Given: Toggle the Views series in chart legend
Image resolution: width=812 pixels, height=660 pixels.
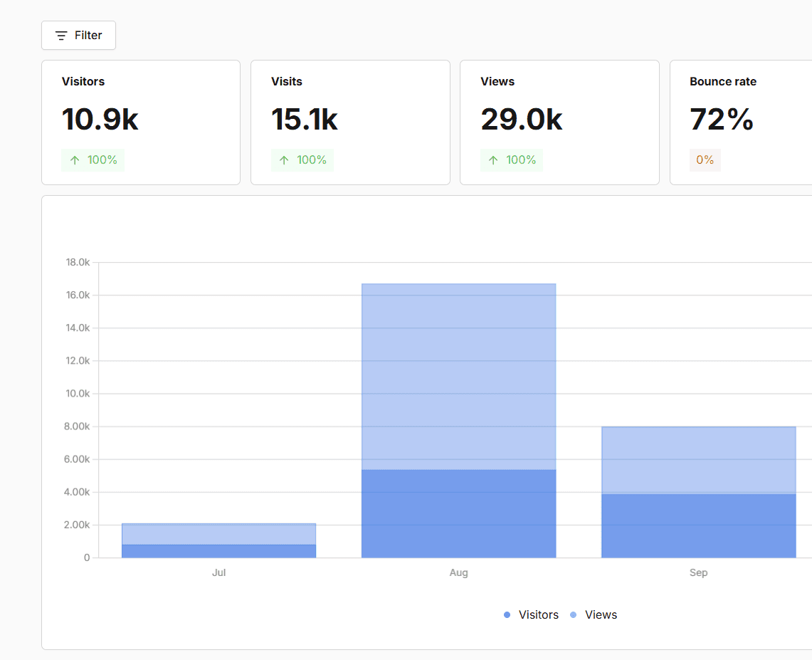Looking at the screenshot, I should click(x=594, y=615).
